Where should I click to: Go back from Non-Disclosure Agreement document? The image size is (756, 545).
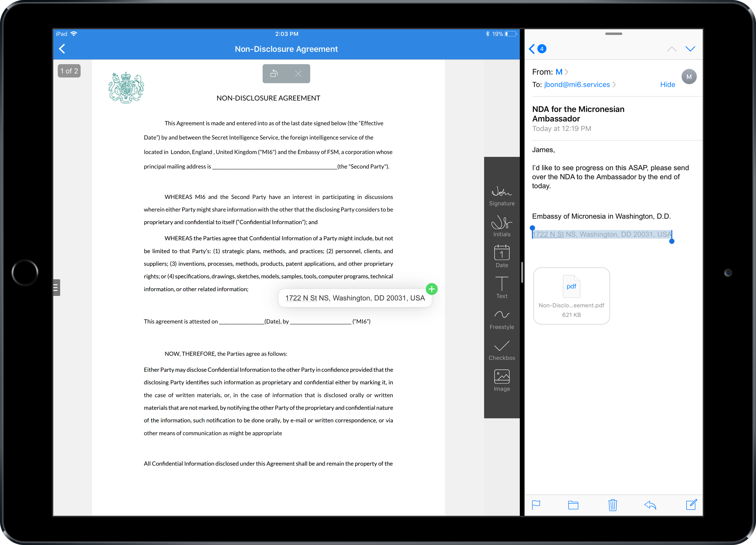click(x=62, y=49)
